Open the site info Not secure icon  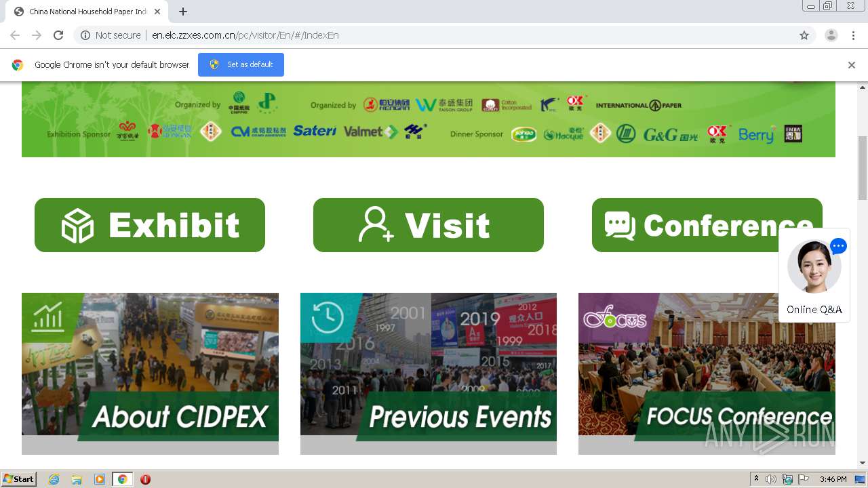pyautogui.click(x=85, y=35)
